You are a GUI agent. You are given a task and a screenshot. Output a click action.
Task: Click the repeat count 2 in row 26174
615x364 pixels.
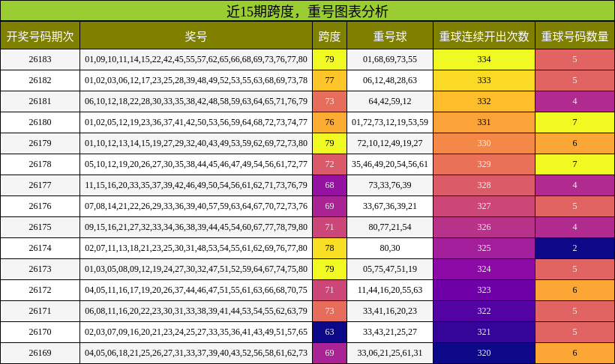[x=575, y=248]
